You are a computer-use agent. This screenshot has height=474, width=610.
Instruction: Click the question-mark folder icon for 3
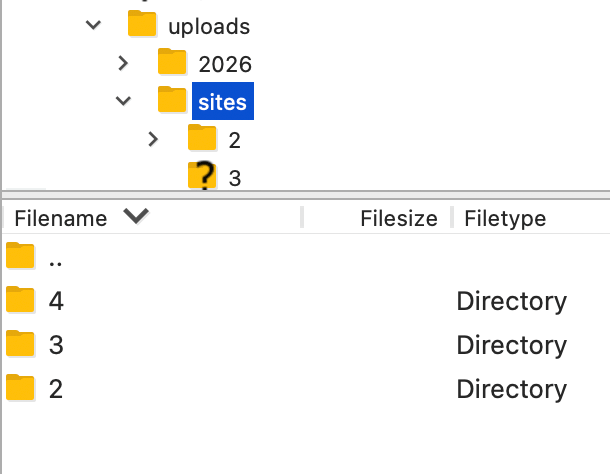pyautogui.click(x=202, y=176)
